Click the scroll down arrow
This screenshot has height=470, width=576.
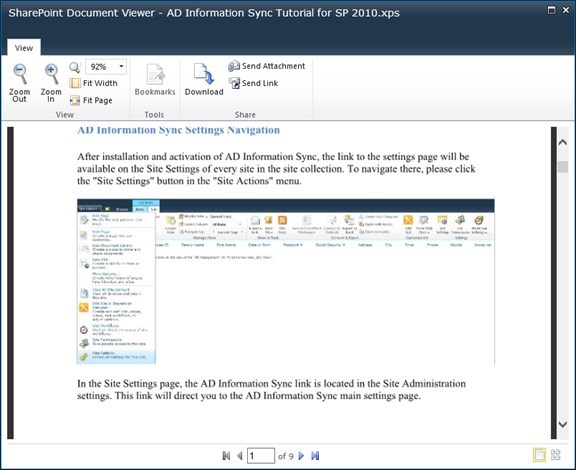coord(562,424)
